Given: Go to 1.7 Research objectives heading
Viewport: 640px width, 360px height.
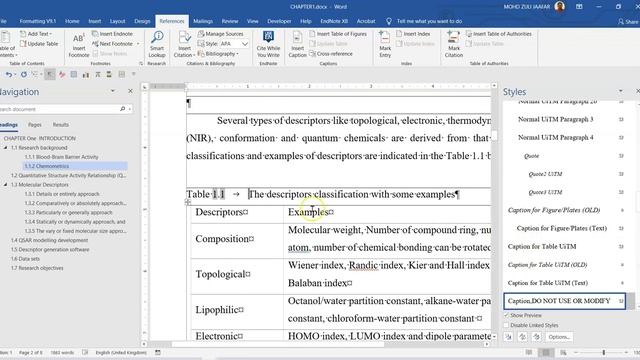Looking at the screenshot, I should point(37,268).
